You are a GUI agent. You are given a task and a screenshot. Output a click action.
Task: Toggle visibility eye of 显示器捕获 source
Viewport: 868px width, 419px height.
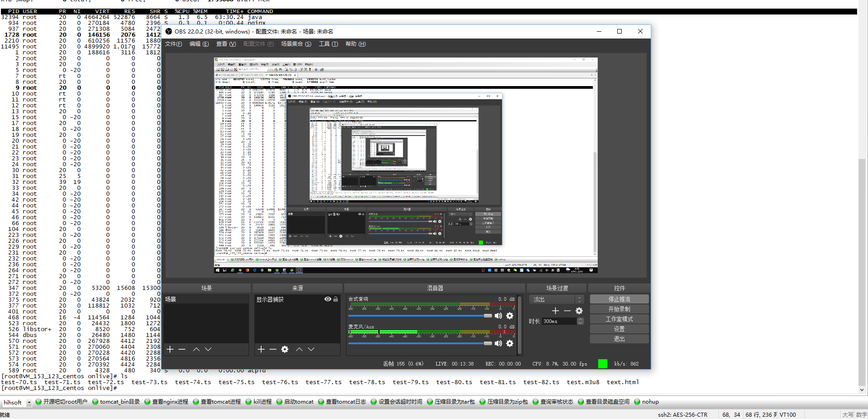(x=328, y=299)
